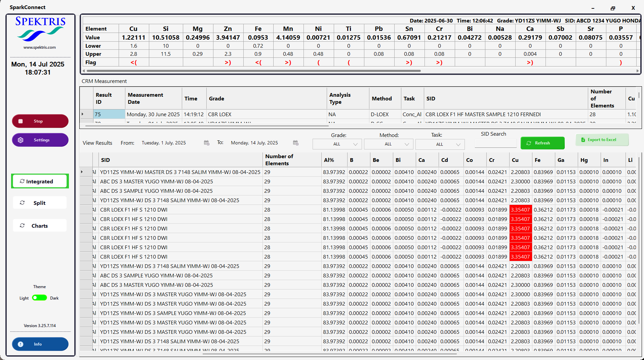Click Export to Excel button

(602, 140)
